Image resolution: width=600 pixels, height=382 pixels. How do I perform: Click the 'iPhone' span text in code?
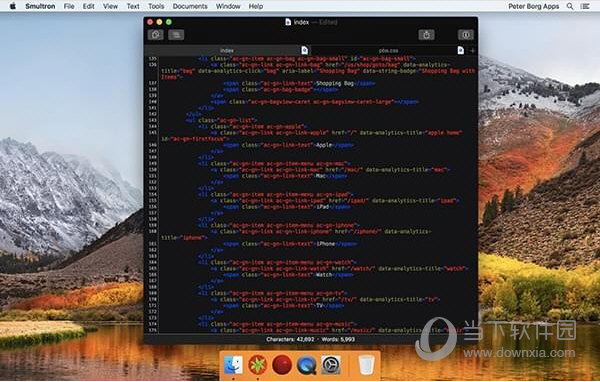tap(325, 244)
